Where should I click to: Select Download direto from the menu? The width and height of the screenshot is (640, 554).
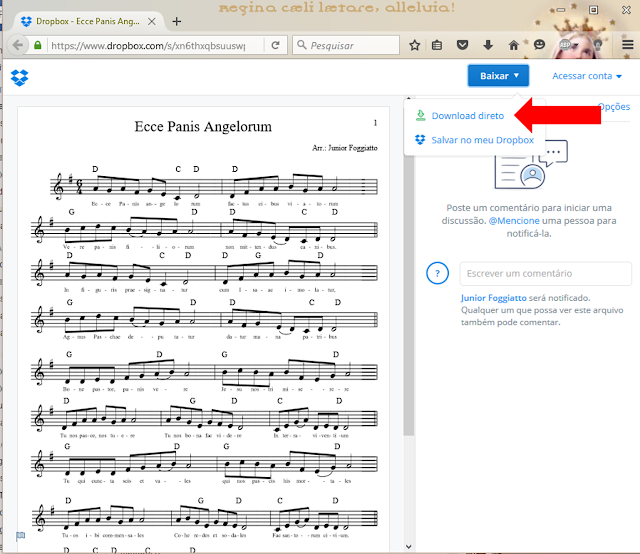(x=468, y=116)
